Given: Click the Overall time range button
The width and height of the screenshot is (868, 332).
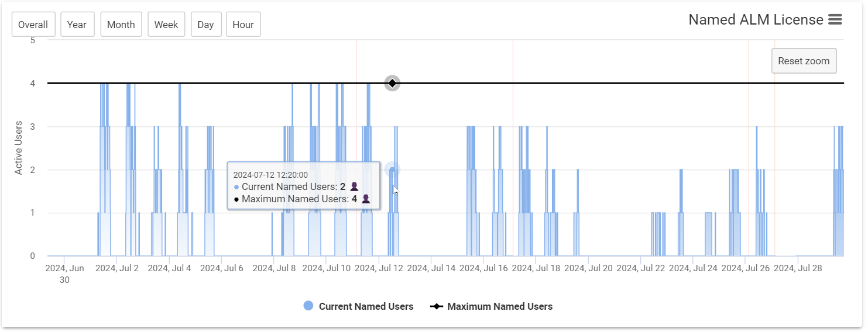Looking at the screenshot, I should [33, 25].
